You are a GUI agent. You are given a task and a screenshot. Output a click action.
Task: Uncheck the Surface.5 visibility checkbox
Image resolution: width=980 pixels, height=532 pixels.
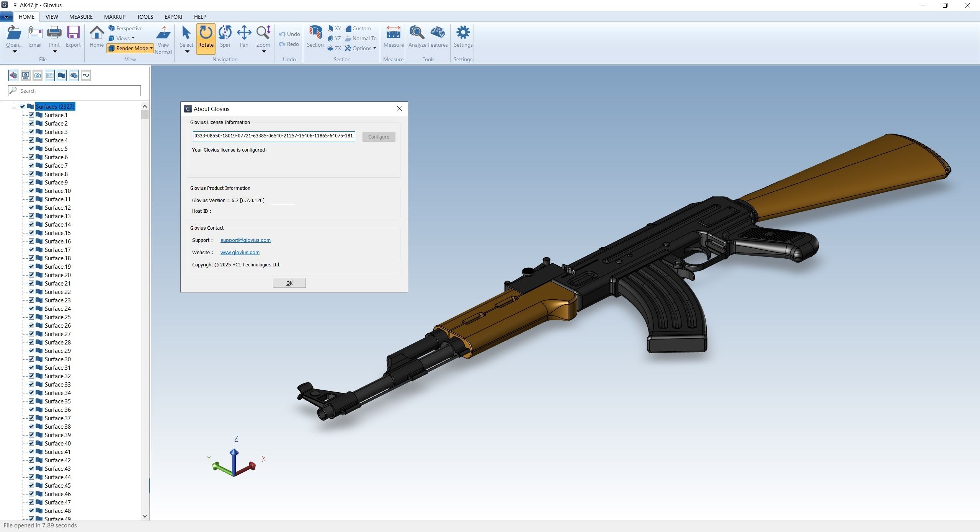(31, 149)
